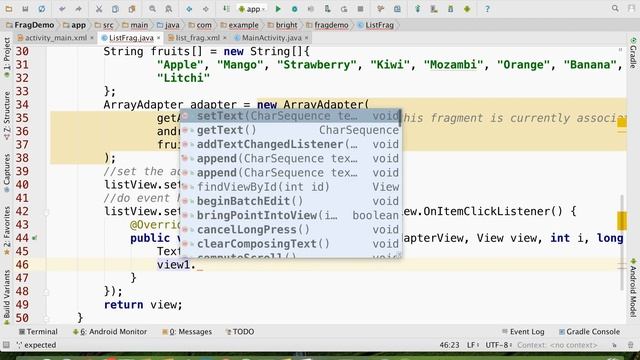Click the Search Everywhere magnifier icon
The height and width of the screenshot is (360, 640).
[x=615, y=9]
